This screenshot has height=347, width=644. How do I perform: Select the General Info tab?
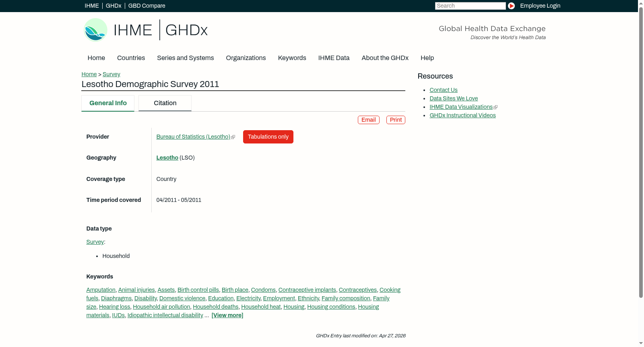coord(108,103)
